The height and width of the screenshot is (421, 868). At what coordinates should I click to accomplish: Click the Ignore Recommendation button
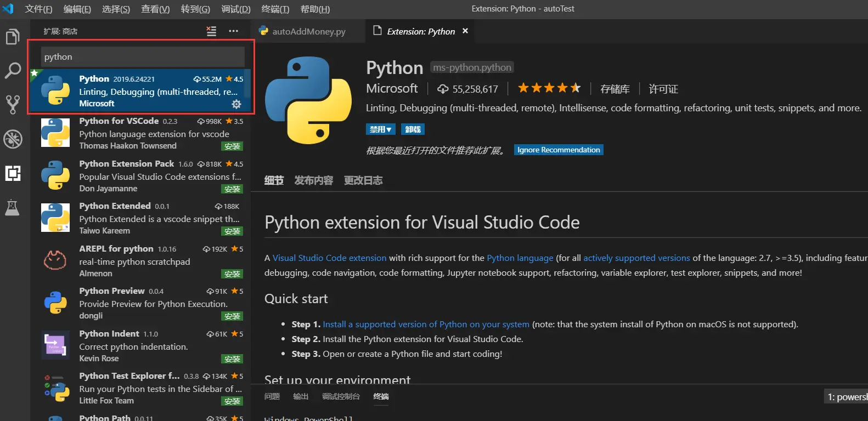point(558,150)
